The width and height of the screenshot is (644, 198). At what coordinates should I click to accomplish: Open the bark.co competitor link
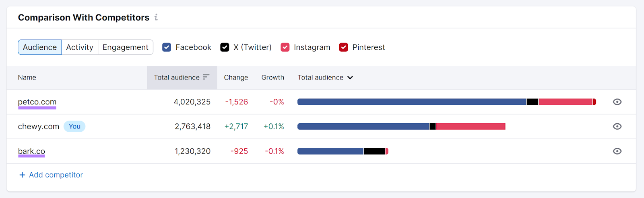31,151
